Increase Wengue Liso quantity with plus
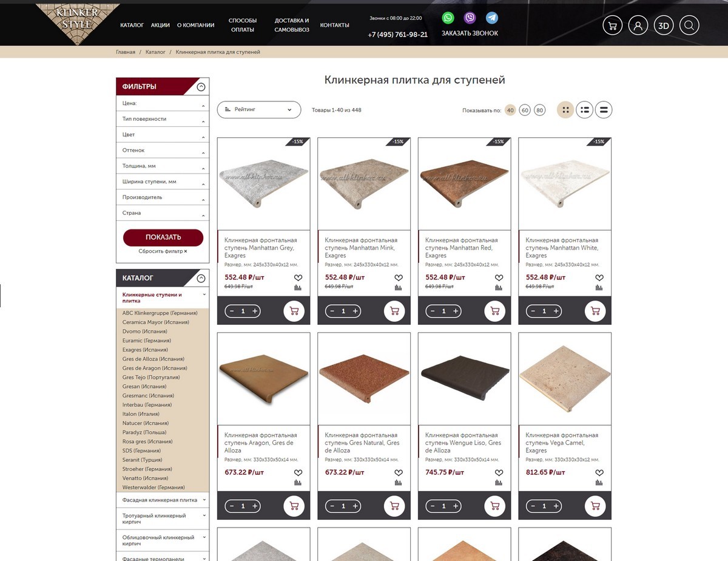 coord(456,506)
